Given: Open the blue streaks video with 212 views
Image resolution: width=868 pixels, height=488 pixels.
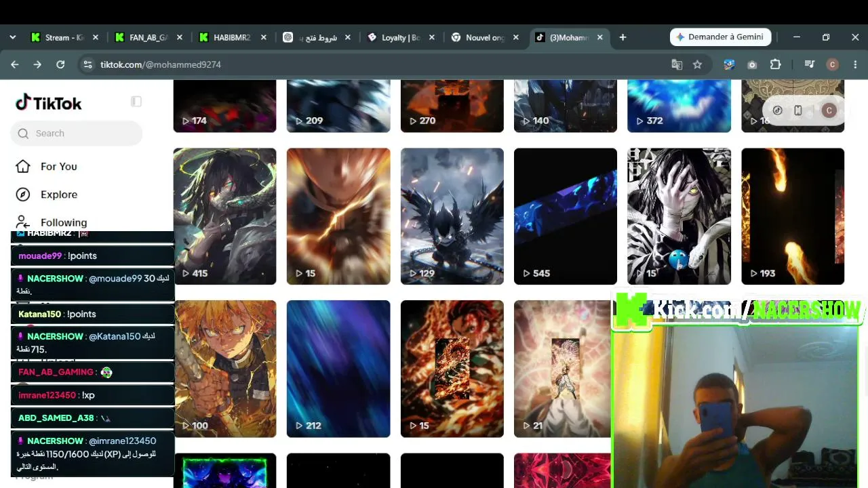Looking at the screenshot, I should (338, 369).
